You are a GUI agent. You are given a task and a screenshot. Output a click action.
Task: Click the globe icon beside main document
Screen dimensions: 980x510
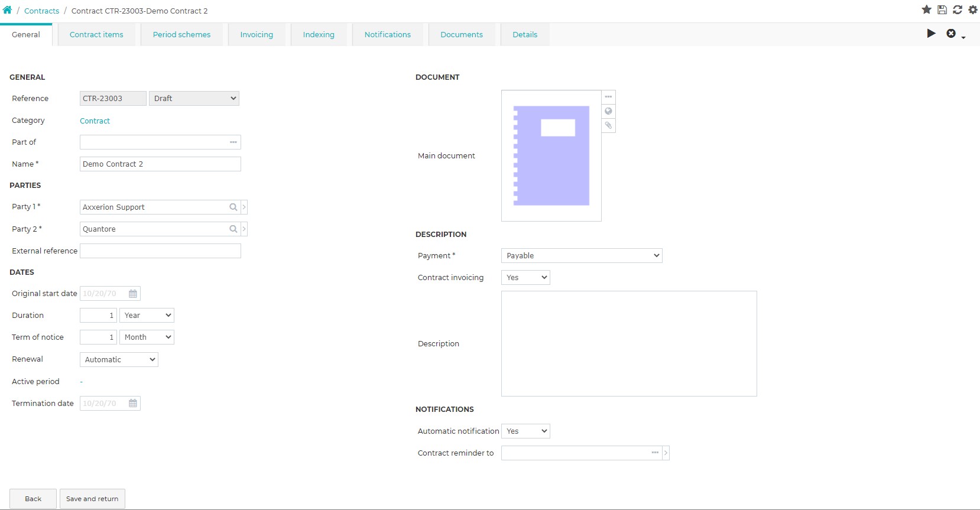point(608,111)
